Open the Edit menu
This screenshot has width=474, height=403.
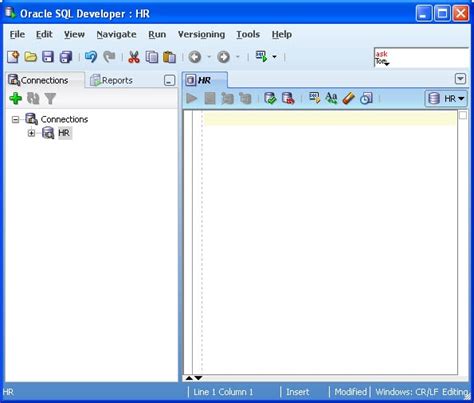click(44, 34)
